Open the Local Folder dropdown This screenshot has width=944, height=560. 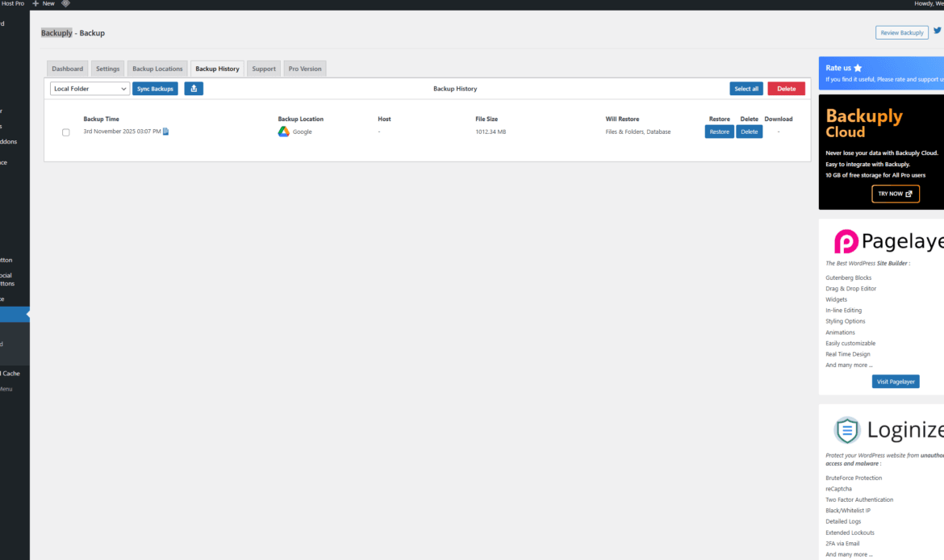tap(90, 89)
